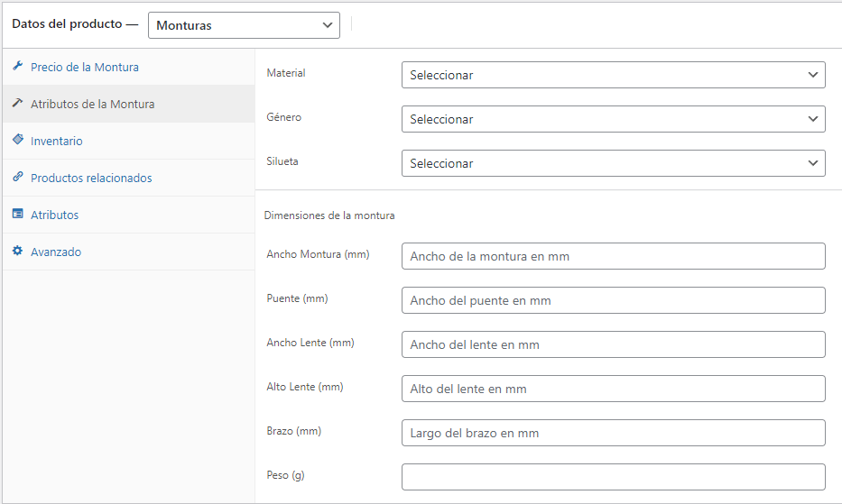Open the Silueta select dropdown
The width and height of the screenshot is (842, 504).
(614, 163)
